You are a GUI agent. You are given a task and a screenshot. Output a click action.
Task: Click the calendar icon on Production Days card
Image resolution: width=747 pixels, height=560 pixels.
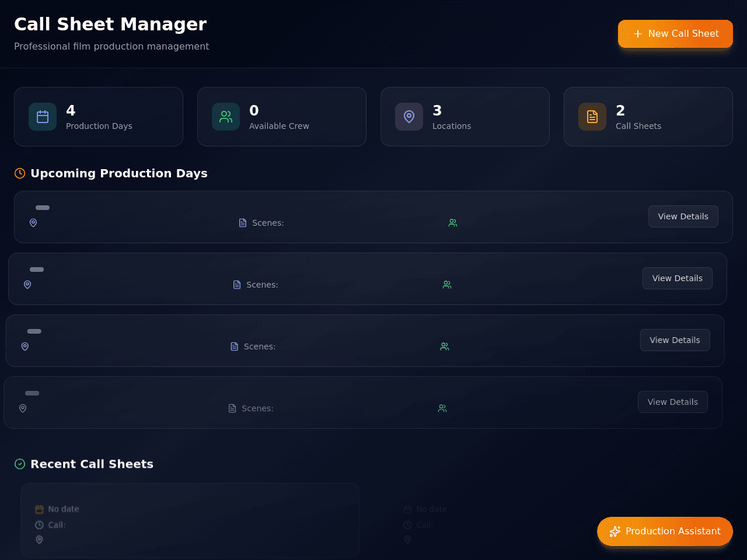(43, 117)
